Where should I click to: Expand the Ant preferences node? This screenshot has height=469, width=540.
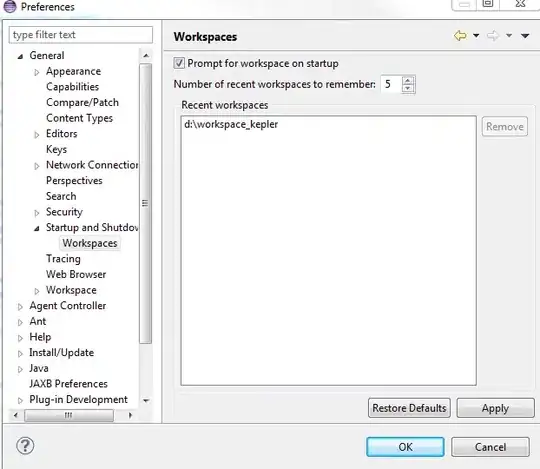(x=20, y=322)
